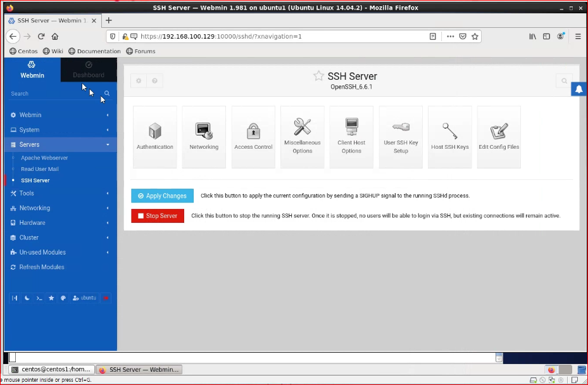Switch to centos@centos1 terminal in taskbar
This screenshot has height=385, width=588.
point(52,370)
